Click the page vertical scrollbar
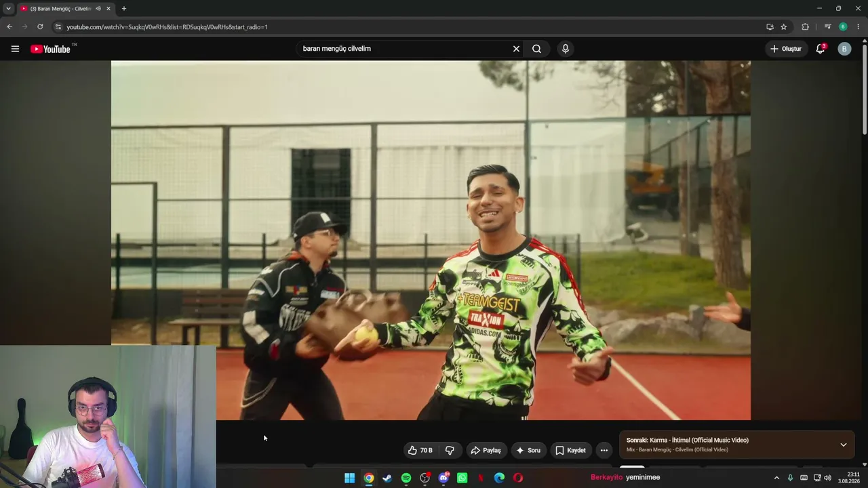 [x=865, y=88]
